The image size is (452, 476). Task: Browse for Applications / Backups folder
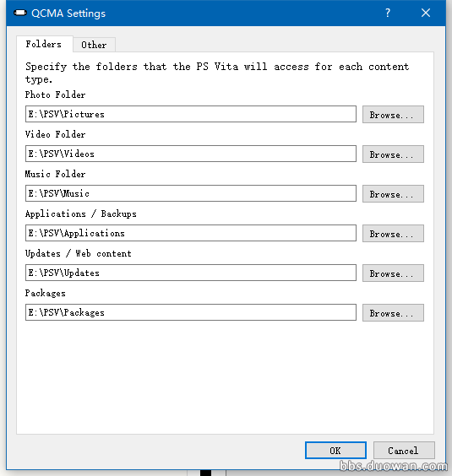coord(393,234)
